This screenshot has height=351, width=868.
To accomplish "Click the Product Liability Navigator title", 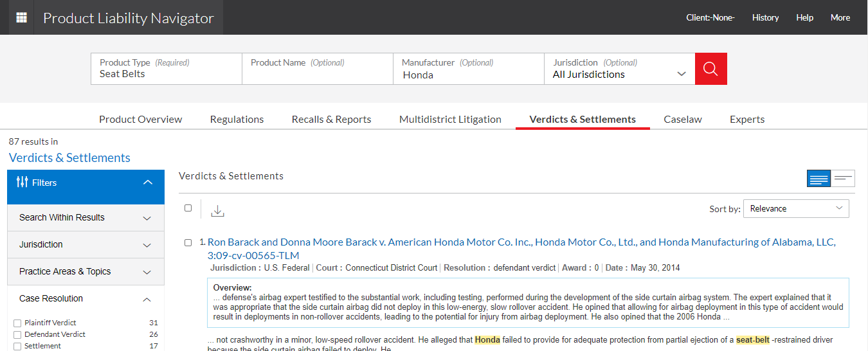I will point(129,18).
